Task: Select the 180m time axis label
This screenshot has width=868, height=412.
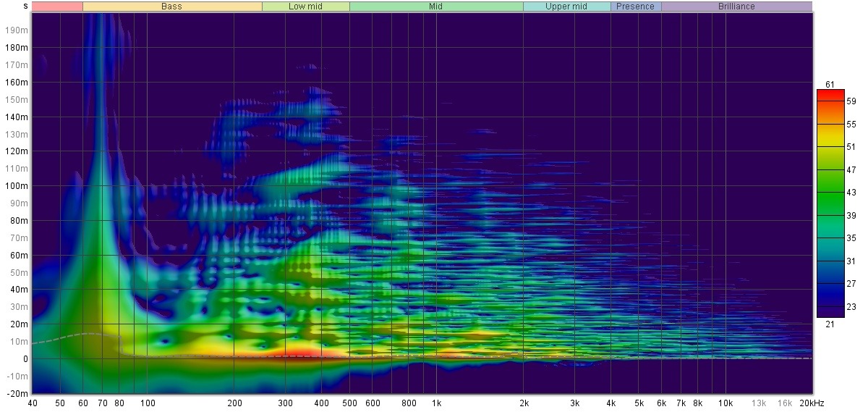Action: [17, 48]
